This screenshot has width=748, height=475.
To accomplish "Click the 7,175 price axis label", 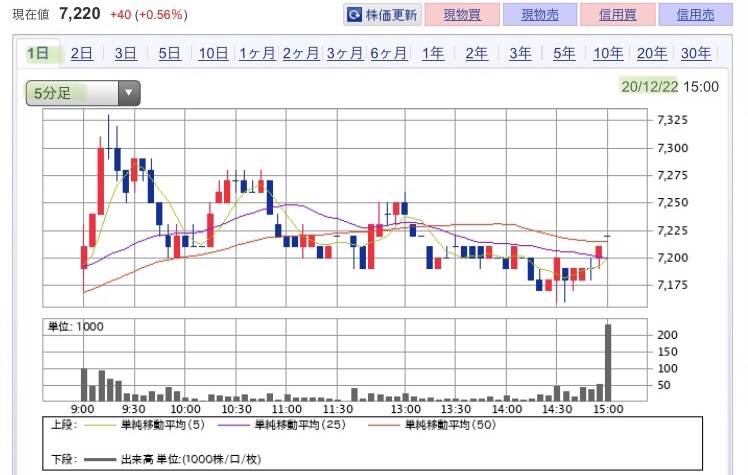I will tap(673, 285).
